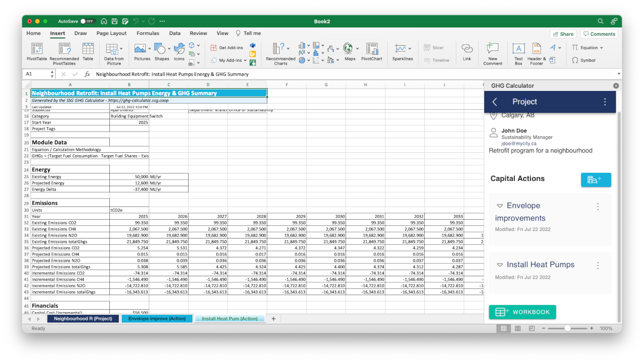This screenshot has height=362, width=644.
Task: Click the Share button
Action: (563, 34)
